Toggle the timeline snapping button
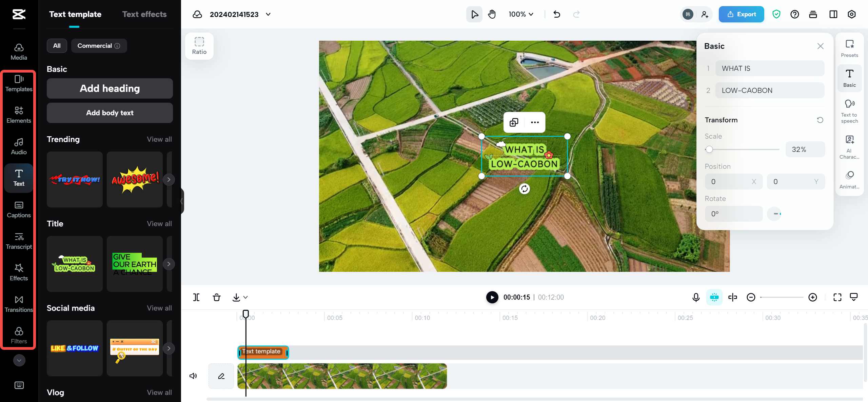Image resolution: width=868 pixels, height=402 pixels. [714, 297]
